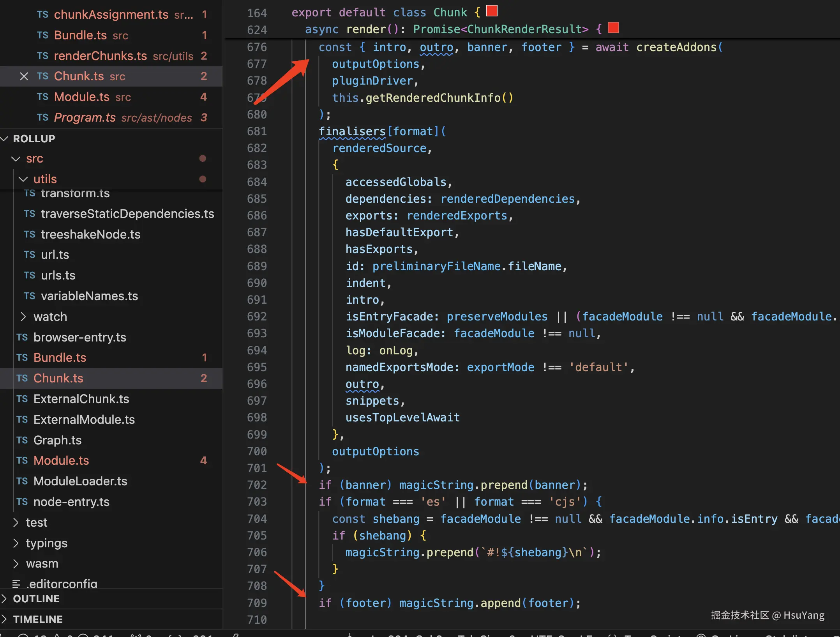Click TS icon beside node-entry.ts
Image resolution: width=840 pixels, height=637 pixels.
[22, 502]
